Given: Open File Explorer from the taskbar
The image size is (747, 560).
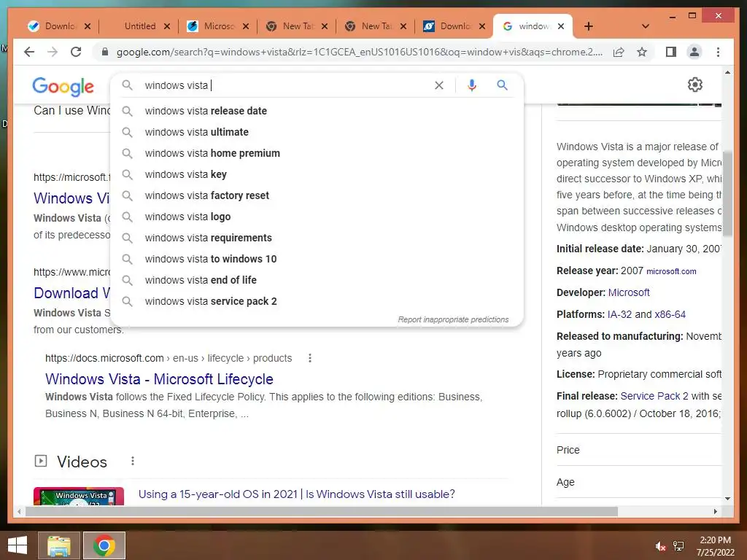Looking at the screenshot, I should click(58, 545).
